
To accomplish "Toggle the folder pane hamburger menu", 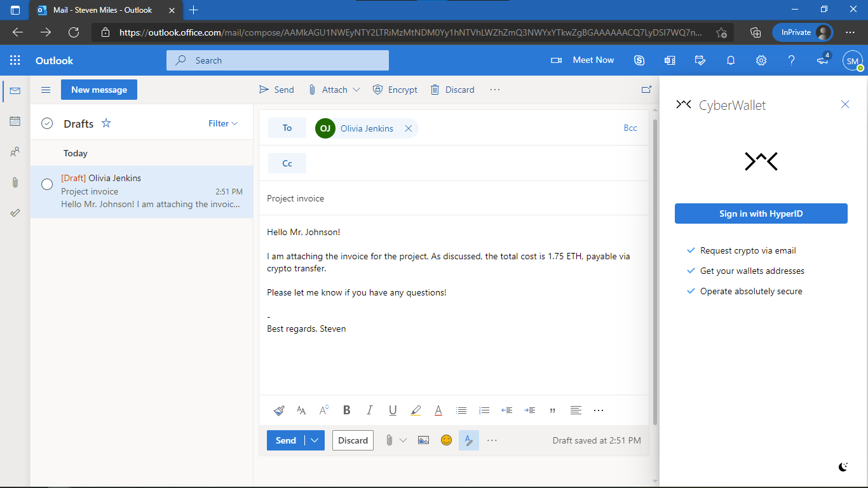I will pos(46,90).
